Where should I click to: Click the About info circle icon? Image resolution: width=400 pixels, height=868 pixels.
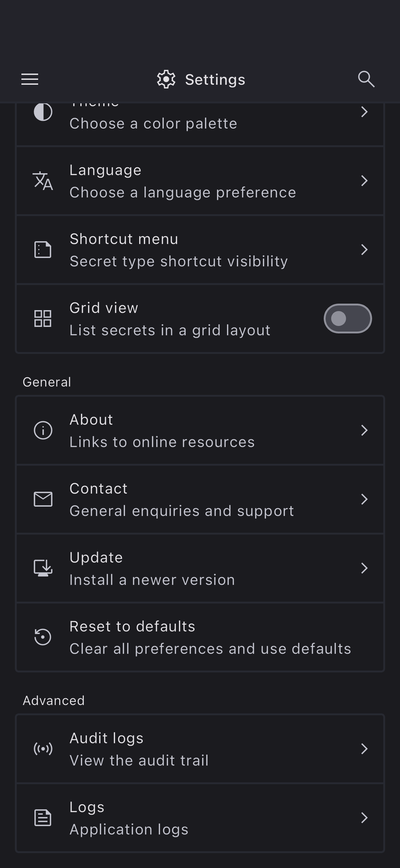(x=43, y=430)
